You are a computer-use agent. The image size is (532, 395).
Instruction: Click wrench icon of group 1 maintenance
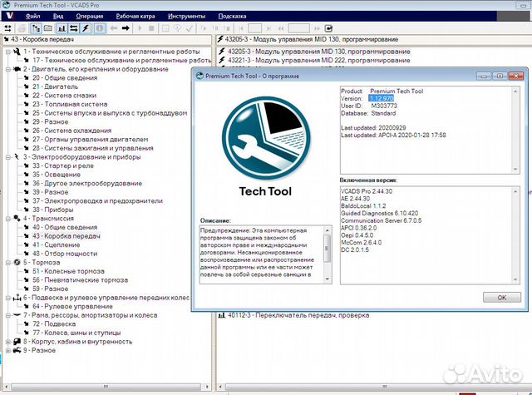pyautogui.click(x=17, y=52)
